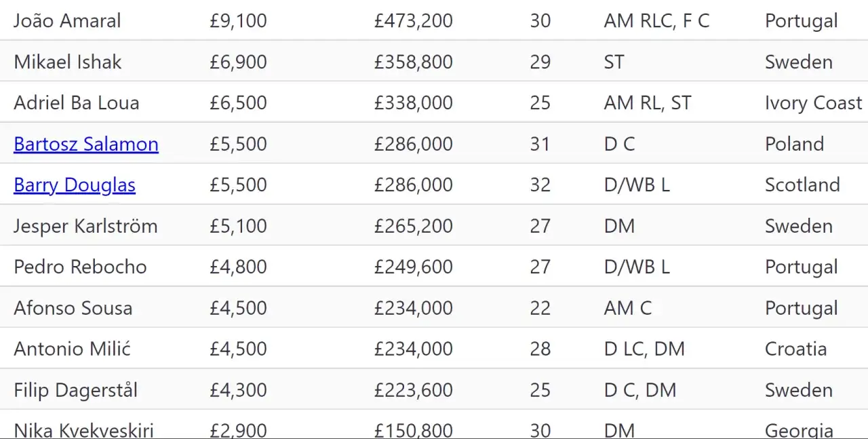Click the João Amaral name cell
This screenshot has height=439, width=868.
(67, 21)
